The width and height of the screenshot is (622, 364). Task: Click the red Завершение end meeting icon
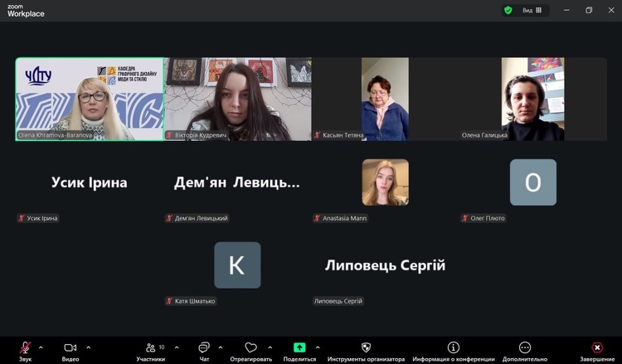(597, 347)
